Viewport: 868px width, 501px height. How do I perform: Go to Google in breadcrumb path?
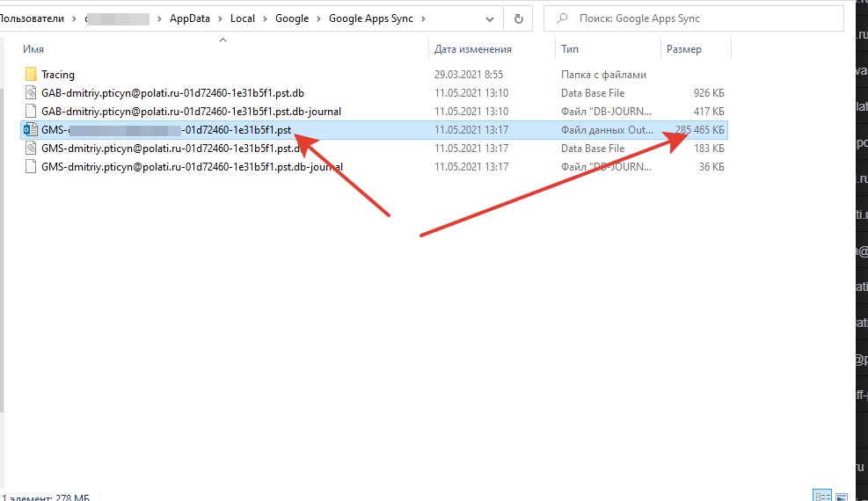coord(292,18)
